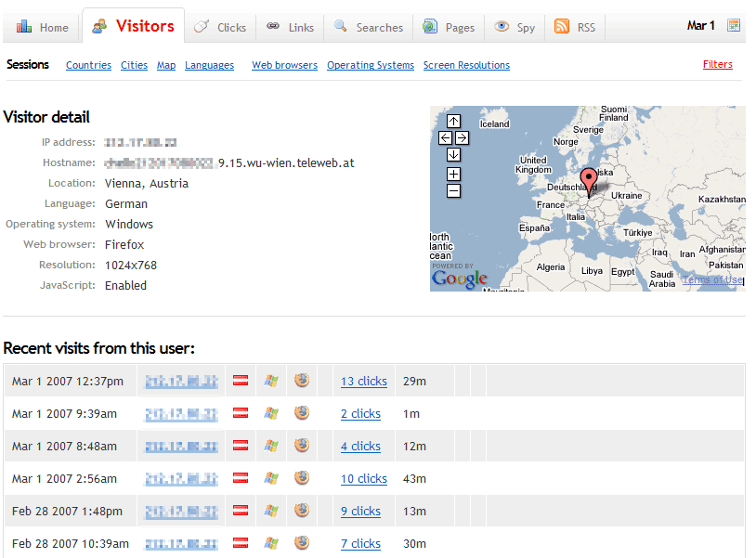Pan the map left with the arrow
The image size is (756, 558).
click(x=445, y=137)
